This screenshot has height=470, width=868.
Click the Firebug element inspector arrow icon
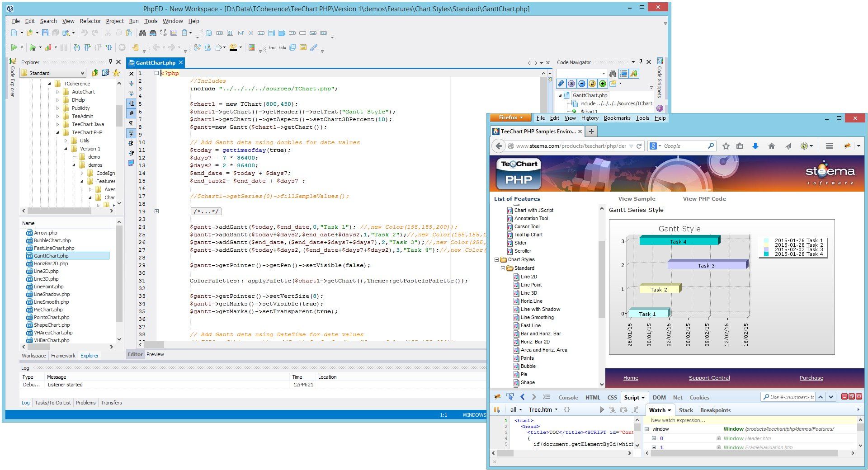tap(510, 397)
